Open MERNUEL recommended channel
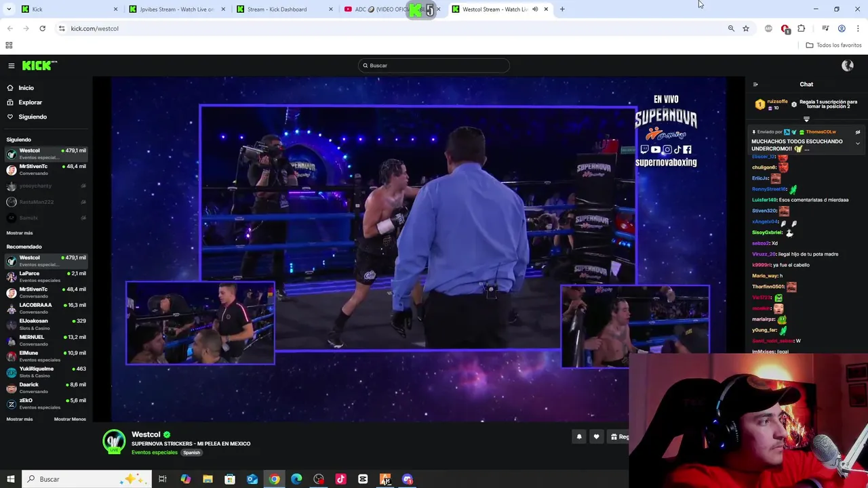This screenshot has width=868, height=488. [x=46, y=340]
